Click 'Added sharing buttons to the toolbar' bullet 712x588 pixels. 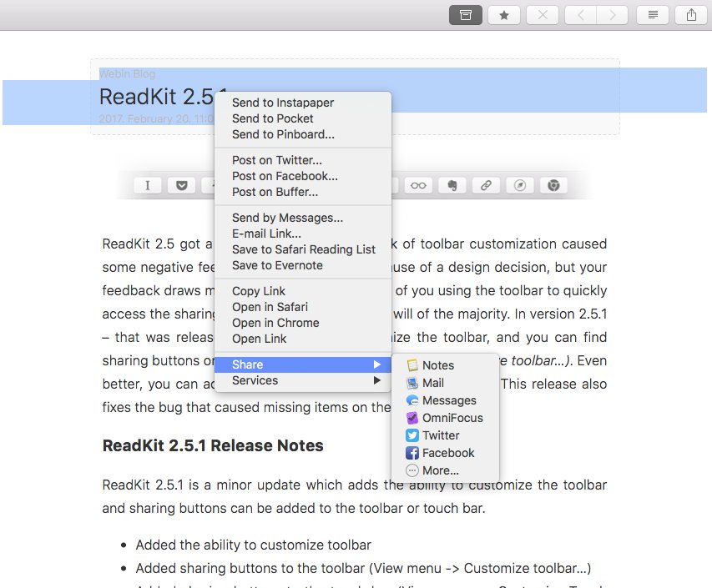point(363,569)
